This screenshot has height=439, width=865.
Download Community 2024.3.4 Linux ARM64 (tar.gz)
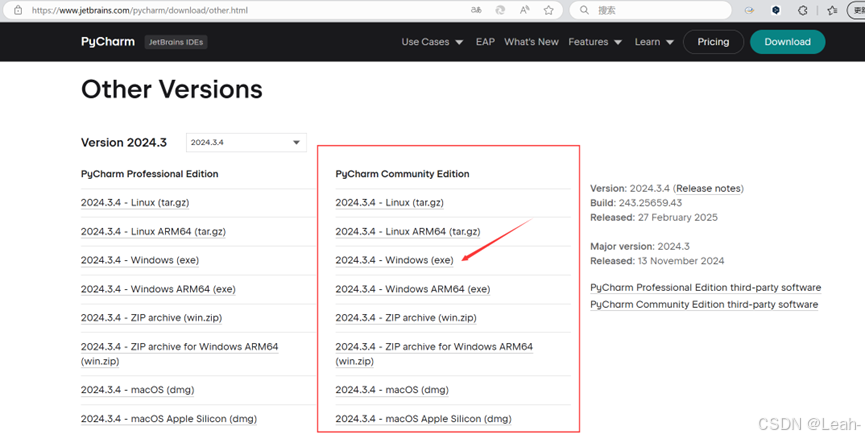[x=408, y=232]
